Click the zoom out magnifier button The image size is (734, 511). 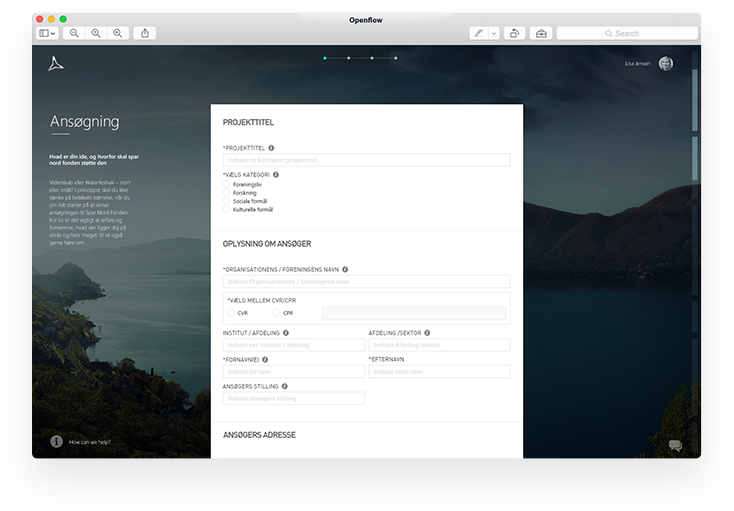74,33
